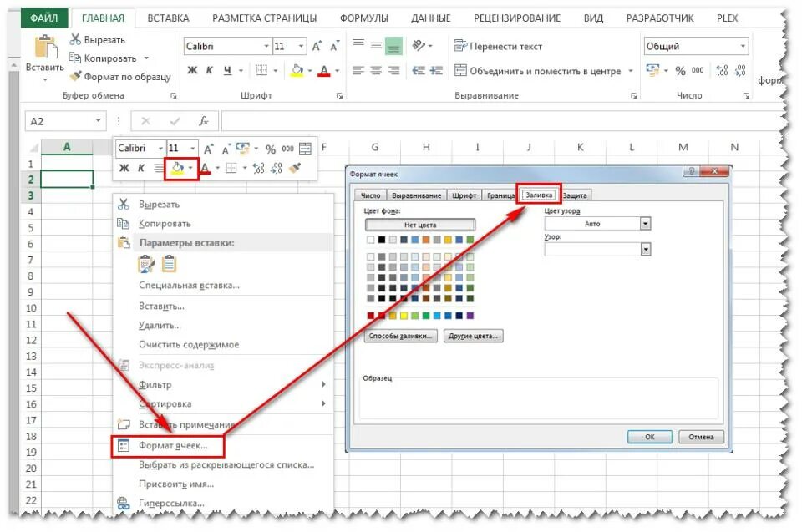802x532 pixels.
Task: Toggle bold Ж in the ribbon font group
Action: (x=192, y=71)
